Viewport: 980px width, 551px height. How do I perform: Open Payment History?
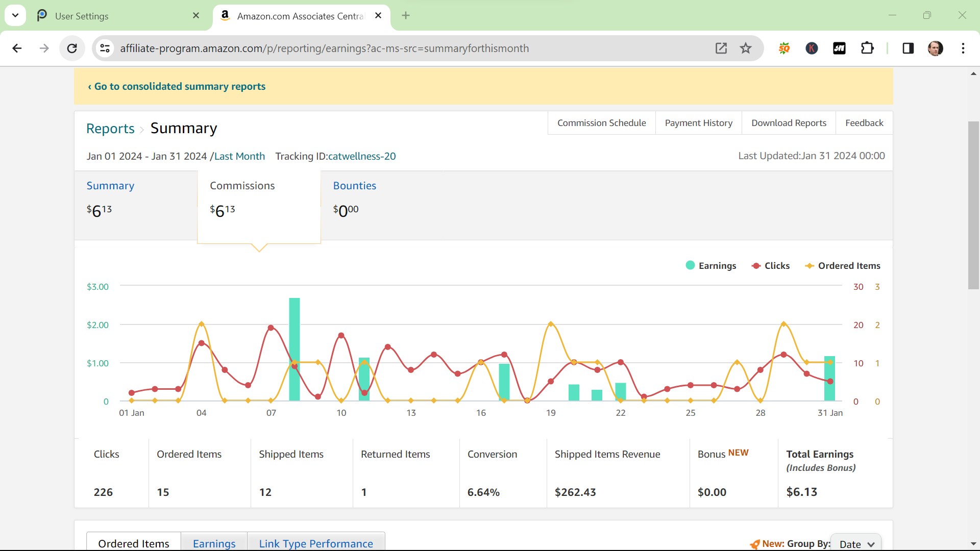[698, 123]
